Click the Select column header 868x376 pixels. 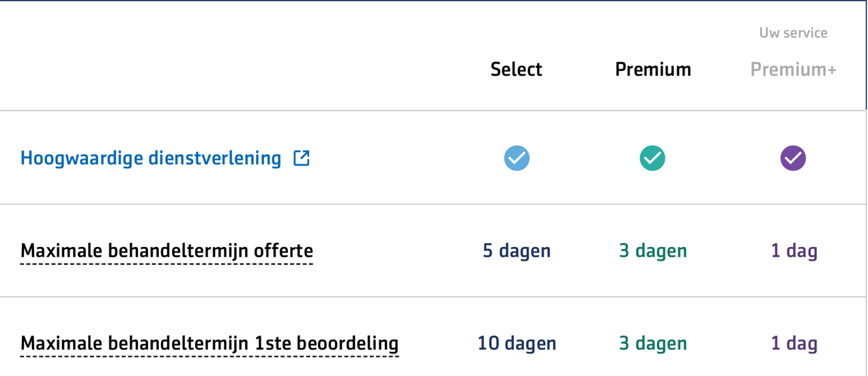click(x=517, y=70)
